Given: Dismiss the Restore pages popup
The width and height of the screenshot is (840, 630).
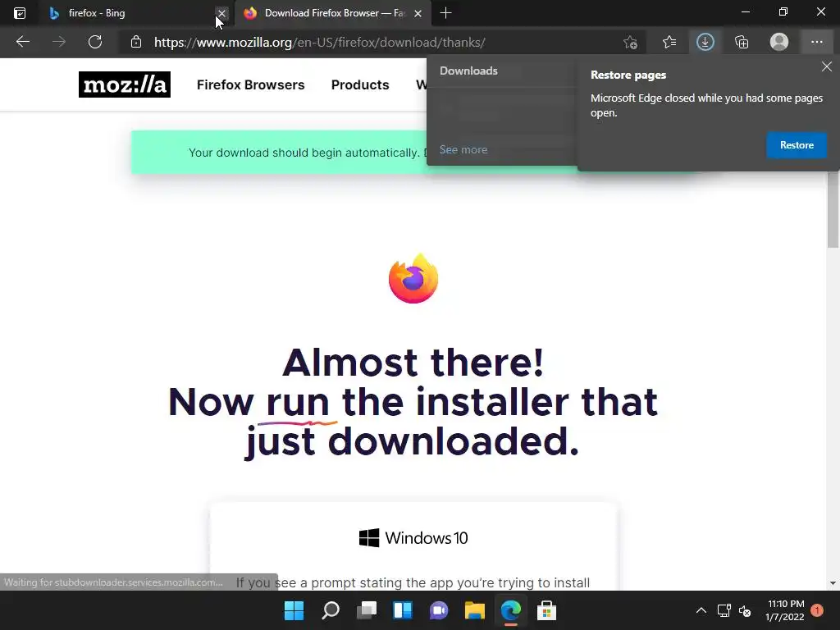Looking at the screenshot, I should pyautogui.click(x=827, y=66).
